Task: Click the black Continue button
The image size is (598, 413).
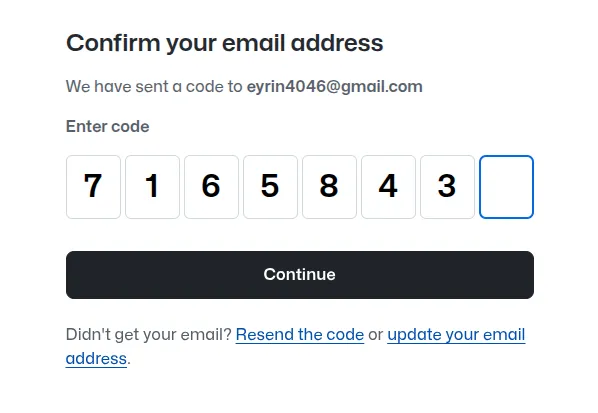Action: tap(300, 275)
